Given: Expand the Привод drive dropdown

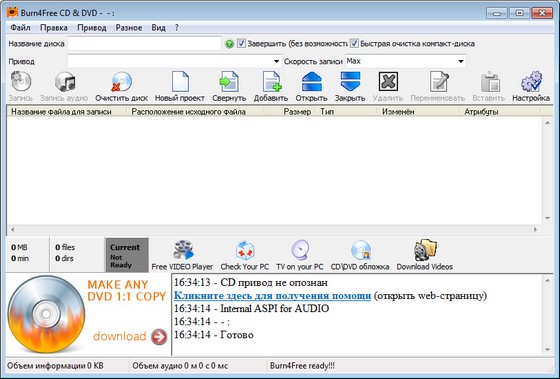Looking at the screenshot, I should tap(276, 61).
